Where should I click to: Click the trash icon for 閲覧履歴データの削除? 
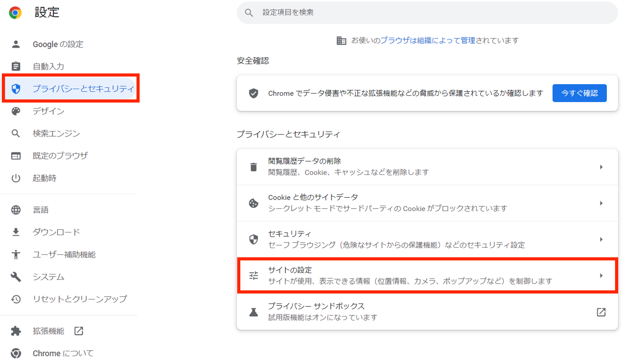click(253, 167)
